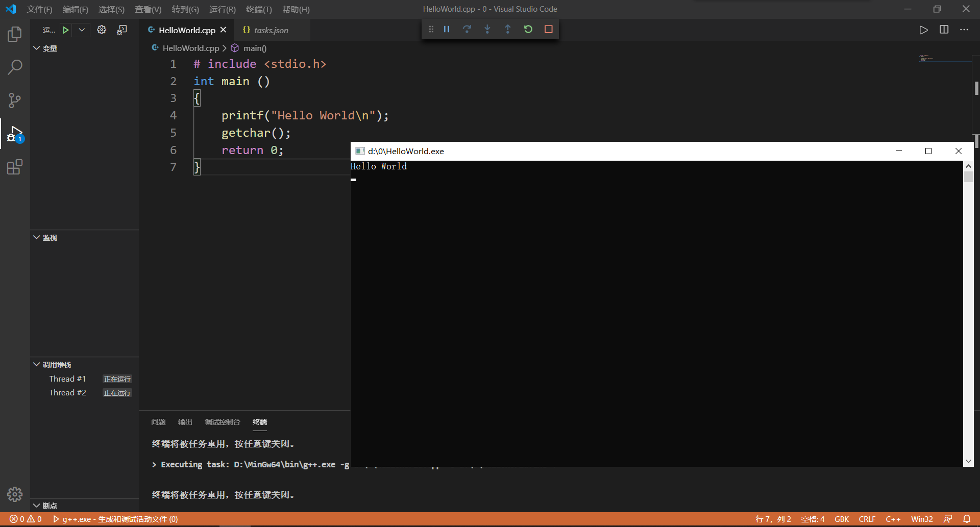Open the Source Control view
Viewport: 980px width, 527px height.
coord(15,100)
